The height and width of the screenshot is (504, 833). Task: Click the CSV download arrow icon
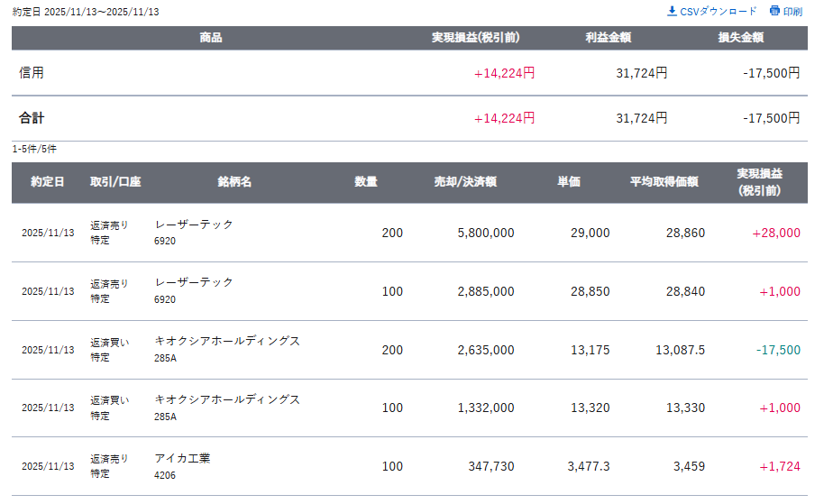672,12
